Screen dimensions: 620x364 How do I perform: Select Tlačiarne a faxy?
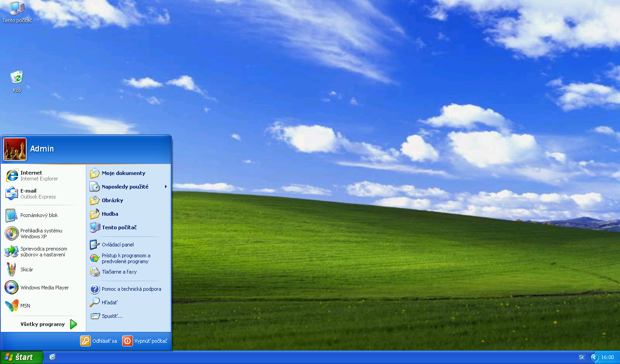point(118,272)
